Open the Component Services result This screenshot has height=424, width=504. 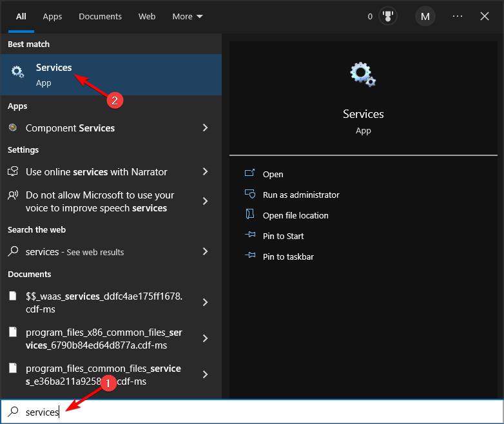[111, 128]
